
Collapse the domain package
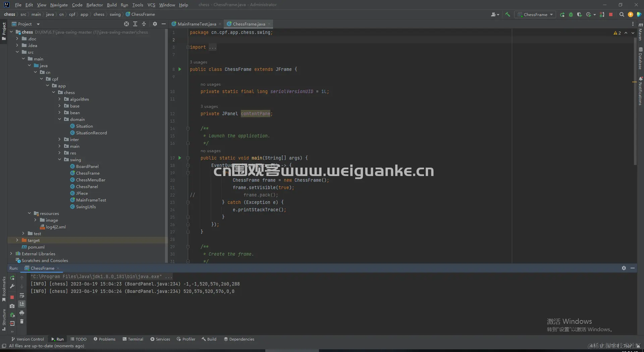click(59, 119)
